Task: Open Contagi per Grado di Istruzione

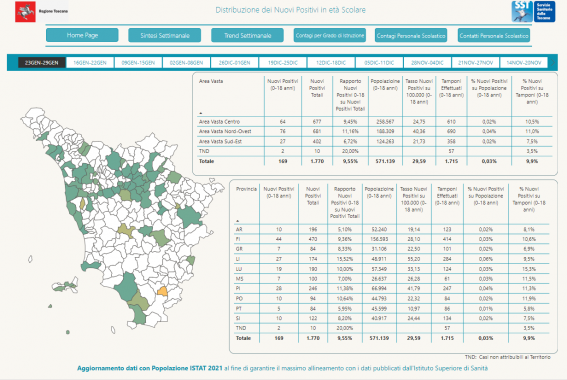Action: pos(330,35)
